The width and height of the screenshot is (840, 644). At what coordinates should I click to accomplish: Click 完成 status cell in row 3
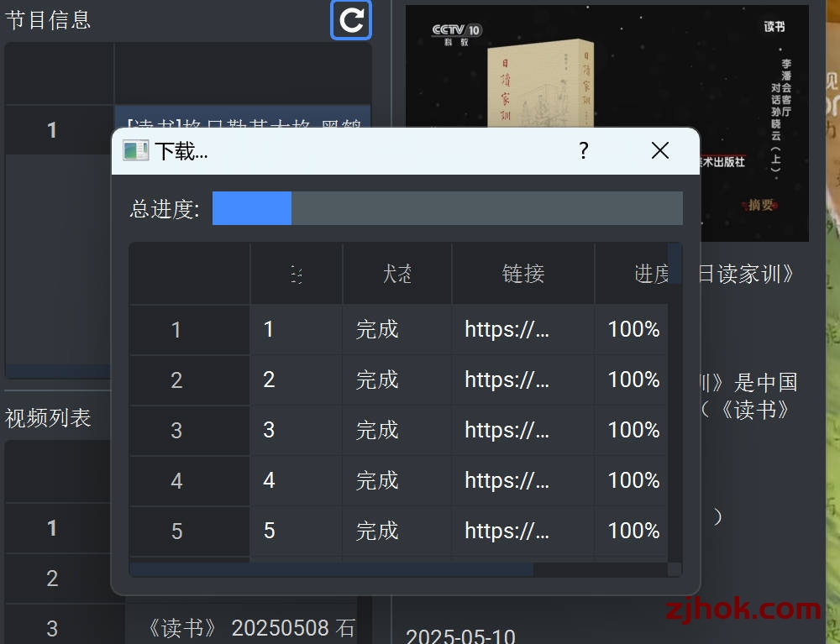[397, 431]
